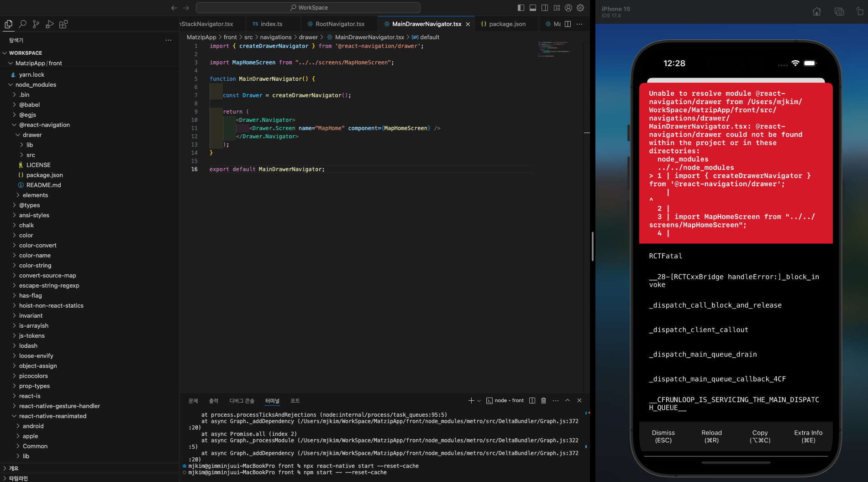Screen dimensions: 868x482
Task: Toggle the secondary side bar layout icon
Action: [x=545, y=8]
